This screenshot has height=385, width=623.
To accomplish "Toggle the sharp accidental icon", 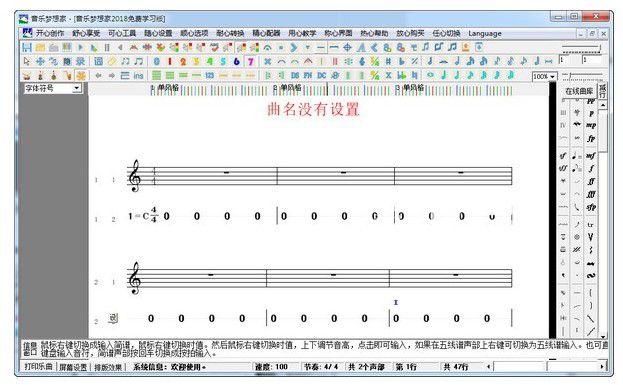I will click(388, 62).
